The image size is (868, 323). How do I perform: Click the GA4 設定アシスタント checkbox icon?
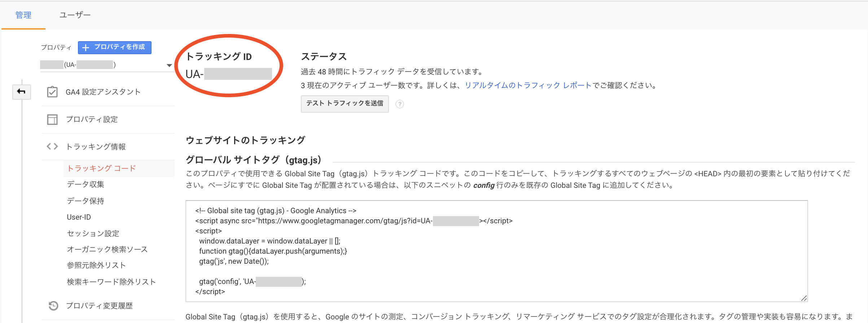point(52,92)
